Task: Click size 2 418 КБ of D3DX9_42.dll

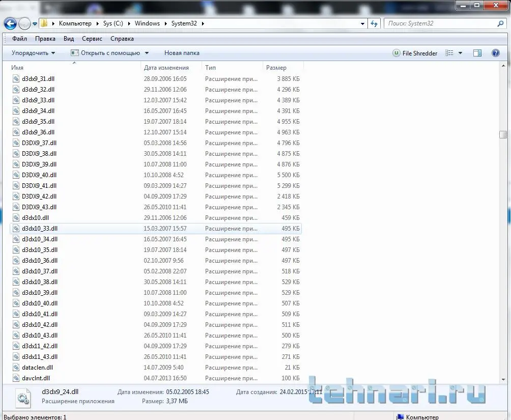Action: coord(288,197)
